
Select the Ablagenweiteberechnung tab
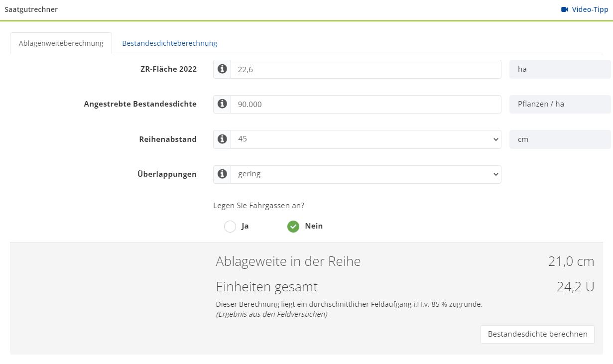[61, 43]
